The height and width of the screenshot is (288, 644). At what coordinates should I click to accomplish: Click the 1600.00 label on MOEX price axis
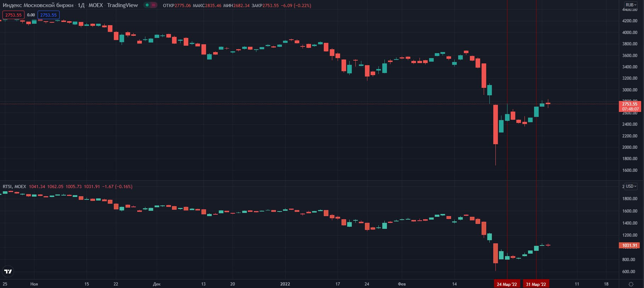click(630, 170)
